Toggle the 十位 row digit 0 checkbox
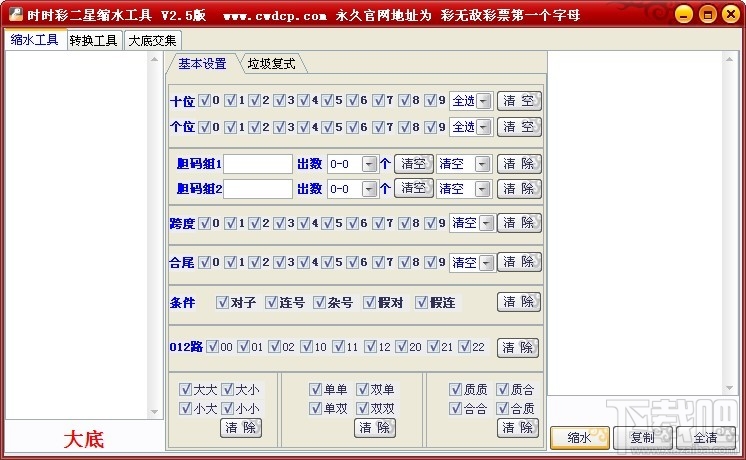This screenshot has width=746, height=460. point(205,100)
